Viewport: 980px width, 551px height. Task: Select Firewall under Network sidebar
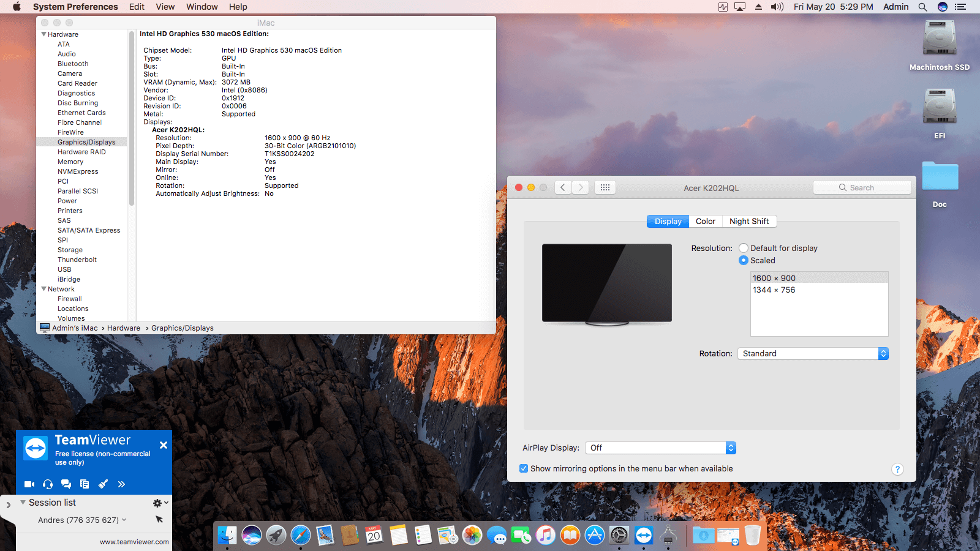click(70, 299)
